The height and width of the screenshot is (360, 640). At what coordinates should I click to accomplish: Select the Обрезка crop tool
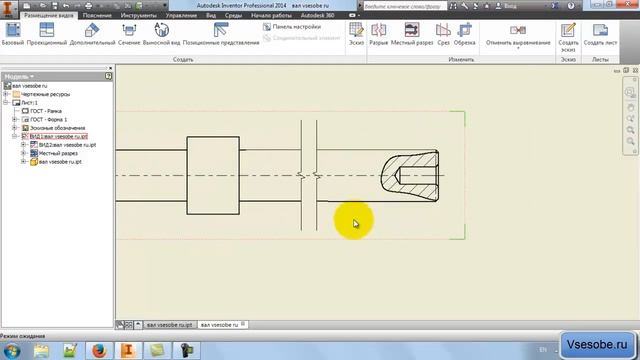[x=464, y=34]
